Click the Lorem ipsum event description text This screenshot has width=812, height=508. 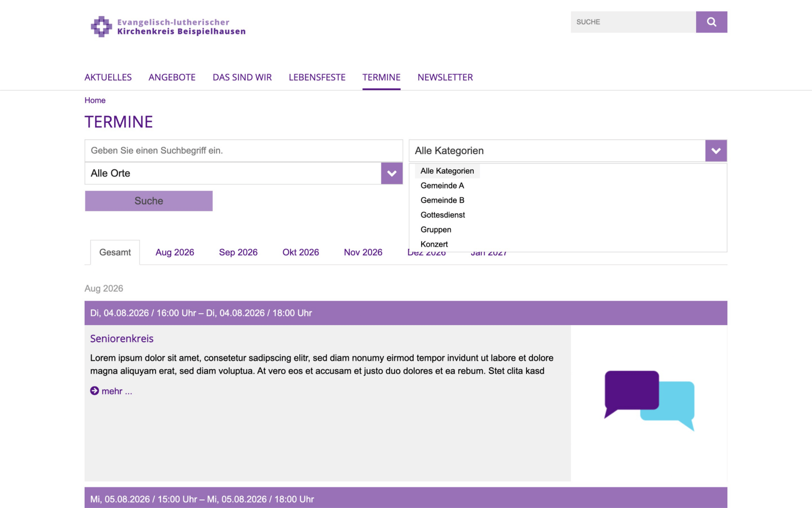(321, 365)
